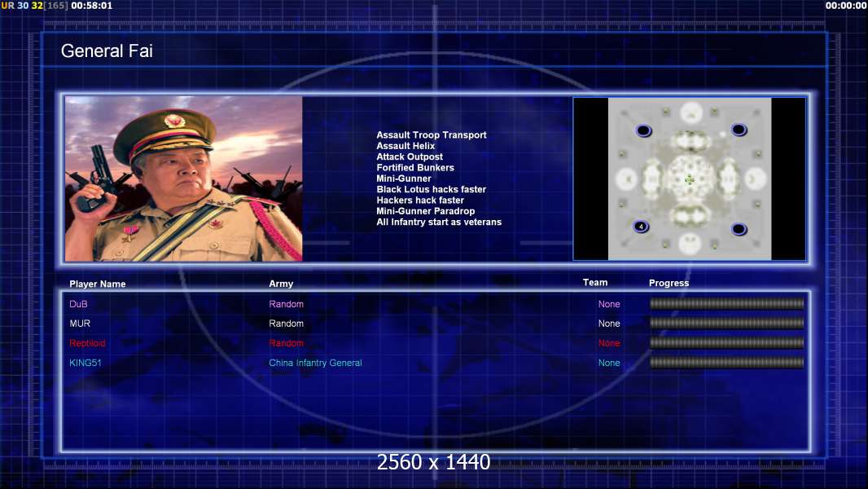Click 'Mini-Gunner Paradrop' ability text

[x=426, y=211]
